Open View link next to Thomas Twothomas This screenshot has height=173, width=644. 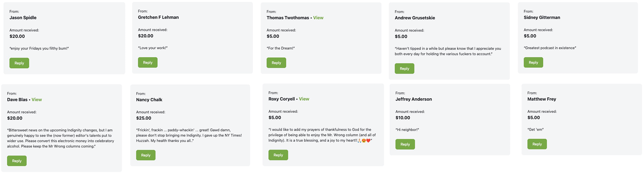click(x=318, y=18)
